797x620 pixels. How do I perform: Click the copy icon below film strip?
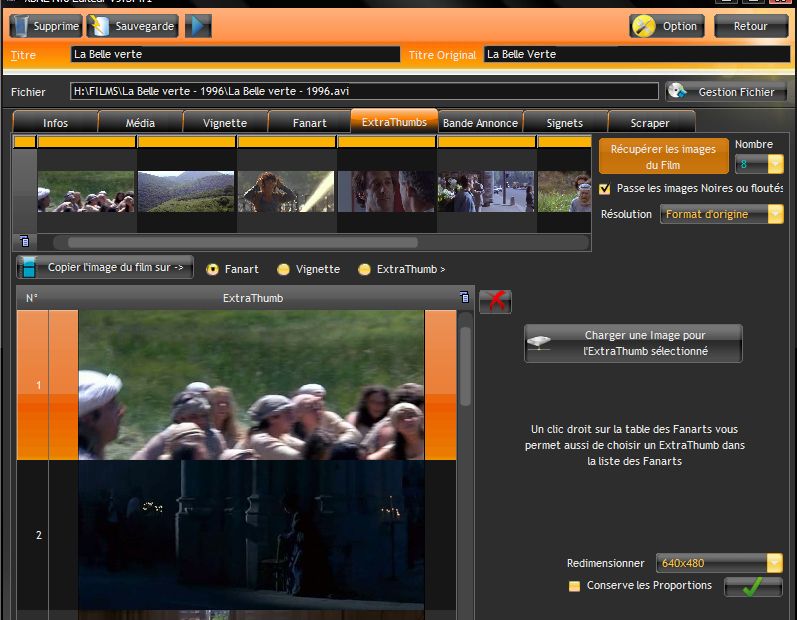pyautogui.click(x=24, y=241)
